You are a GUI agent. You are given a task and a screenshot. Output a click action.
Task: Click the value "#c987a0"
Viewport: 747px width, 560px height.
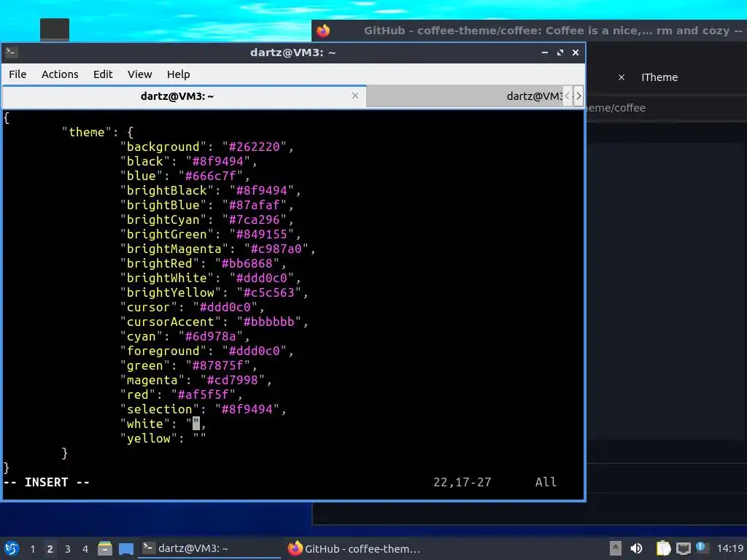click(276, 249)
